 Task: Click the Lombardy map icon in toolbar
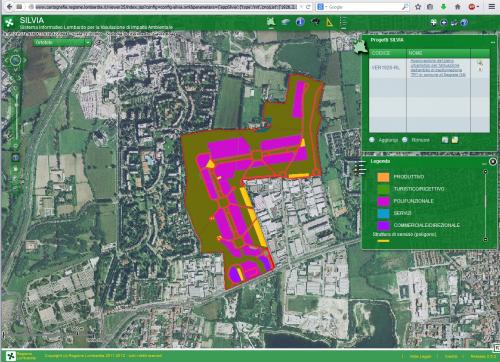(271, 22)
